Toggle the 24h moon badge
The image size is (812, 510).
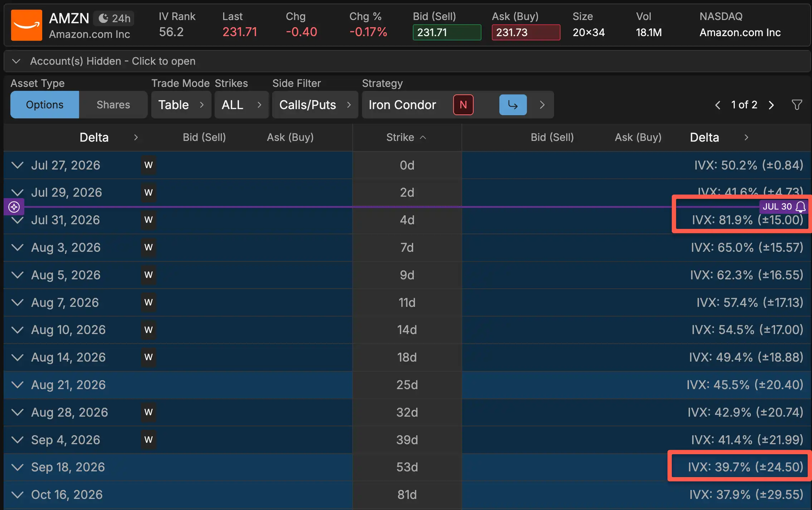(114, 18)
